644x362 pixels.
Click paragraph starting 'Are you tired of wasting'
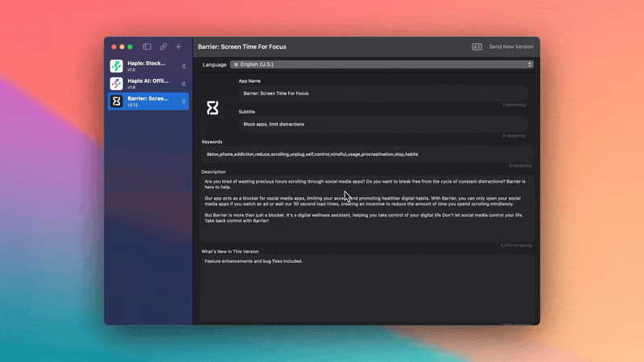click(365, 184)
